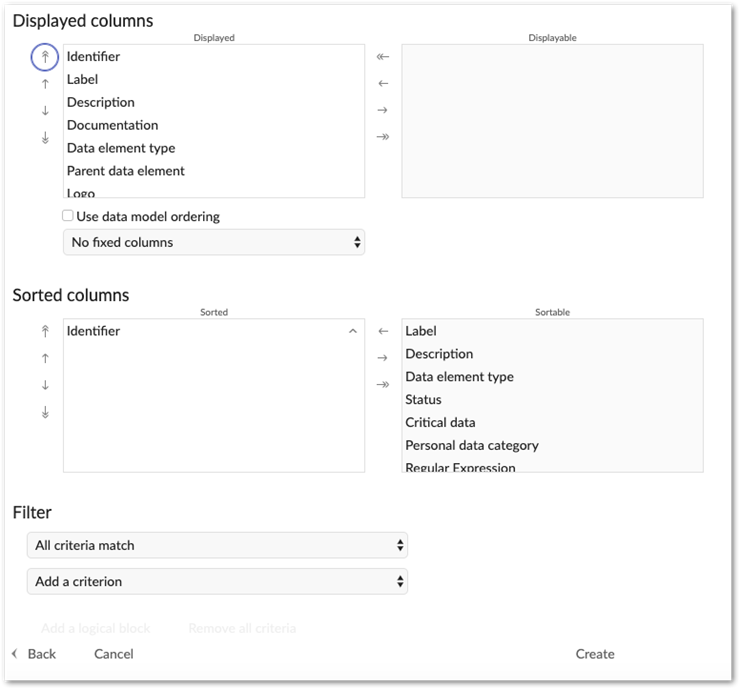Click the Cancel button
The height and width of the screenshot is (689, 740).
[114, 654]
